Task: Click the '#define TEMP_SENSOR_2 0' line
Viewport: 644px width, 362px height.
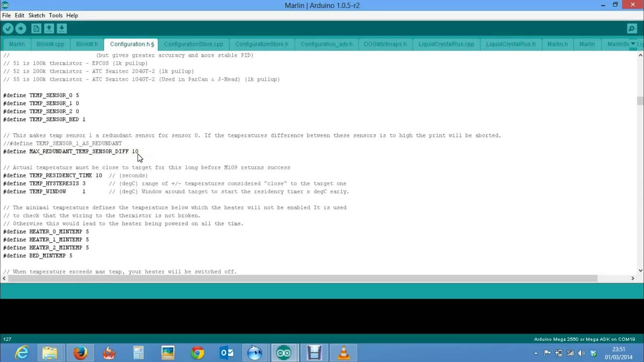Action: (x=41, y=111)
